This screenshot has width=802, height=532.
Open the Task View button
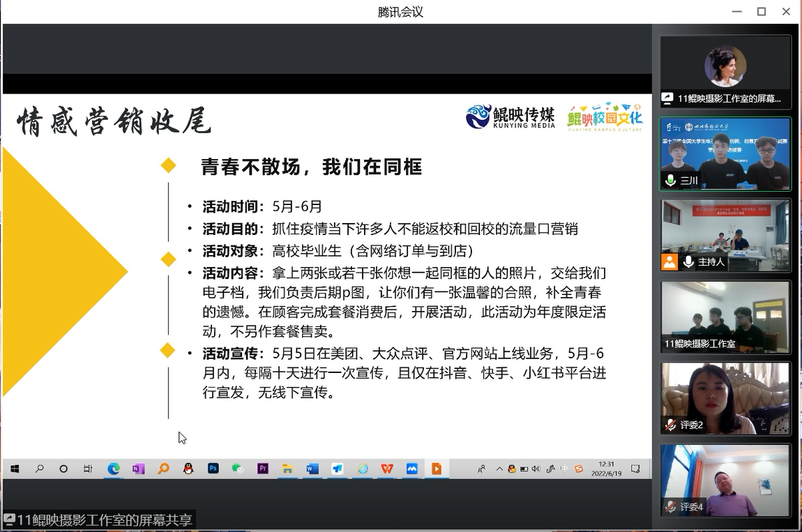tap(88, 469)
